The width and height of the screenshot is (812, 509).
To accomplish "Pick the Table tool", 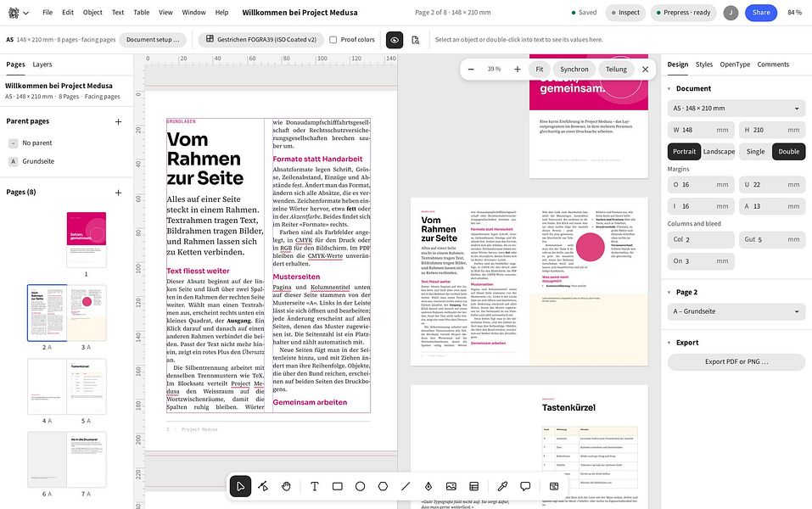I will click(x=473, y=486).
